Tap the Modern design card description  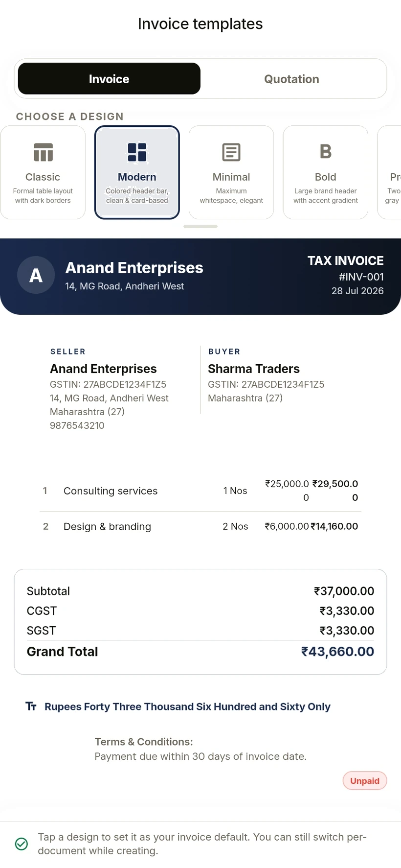click(x=137, y=195)
